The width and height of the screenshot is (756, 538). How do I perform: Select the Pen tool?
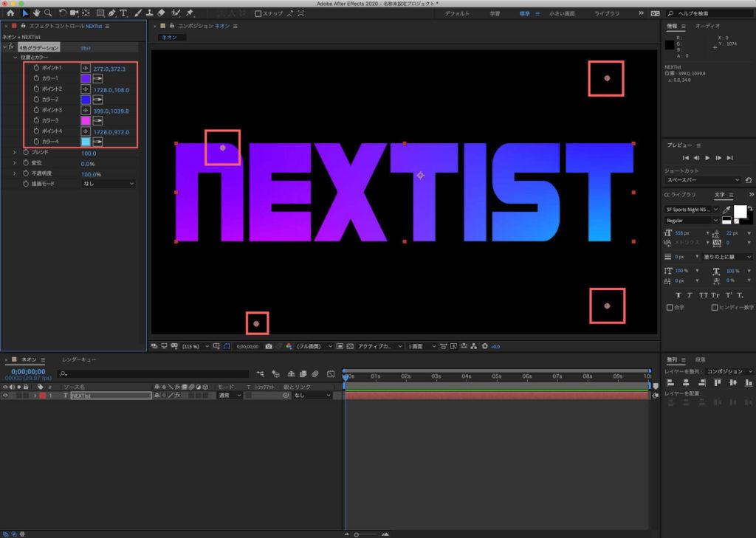point(112,13)
